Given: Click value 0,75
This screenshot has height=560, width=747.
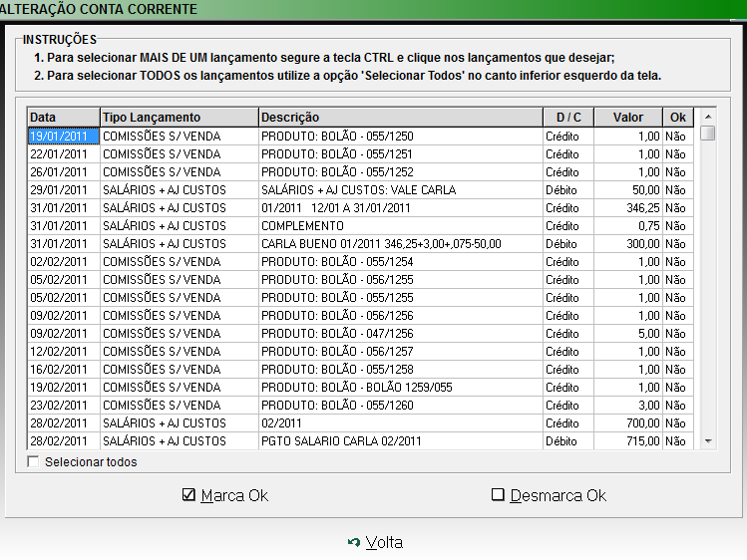Looking at the screenshot, I should [x=628, y=226].
